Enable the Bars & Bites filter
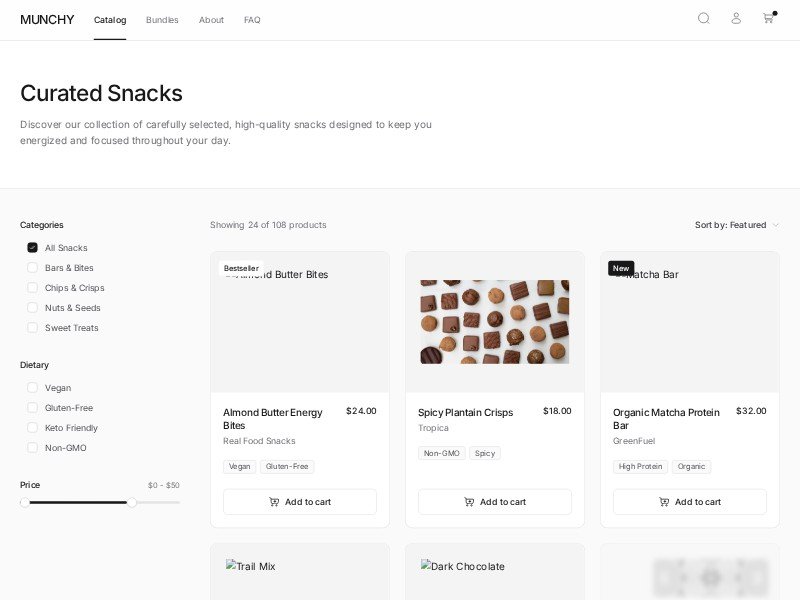Image resolution: width=800 pixels, height=600 pixels. click(32, 268)
